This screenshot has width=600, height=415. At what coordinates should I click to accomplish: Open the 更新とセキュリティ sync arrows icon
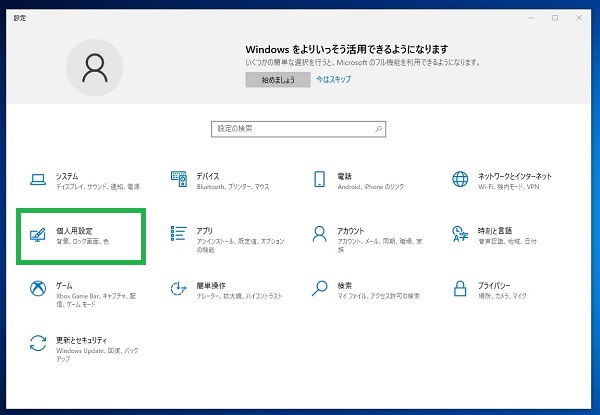(38, 343)
